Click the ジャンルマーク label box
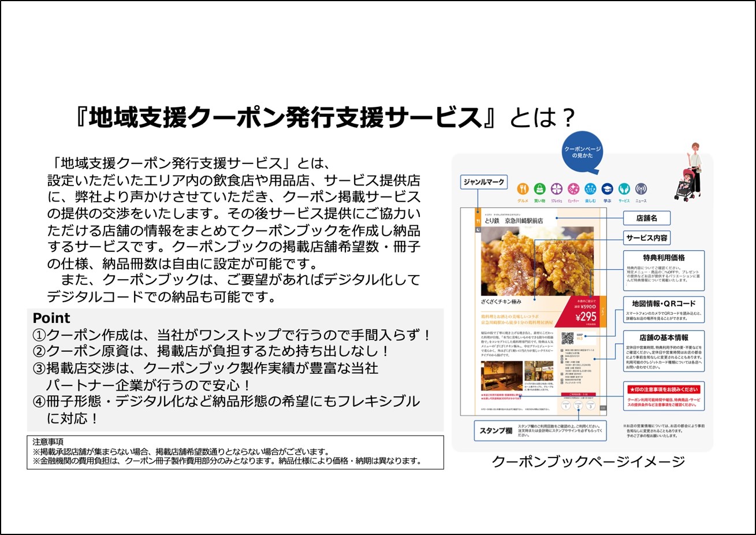Screen dimensions: 756x535 [484, 182]
